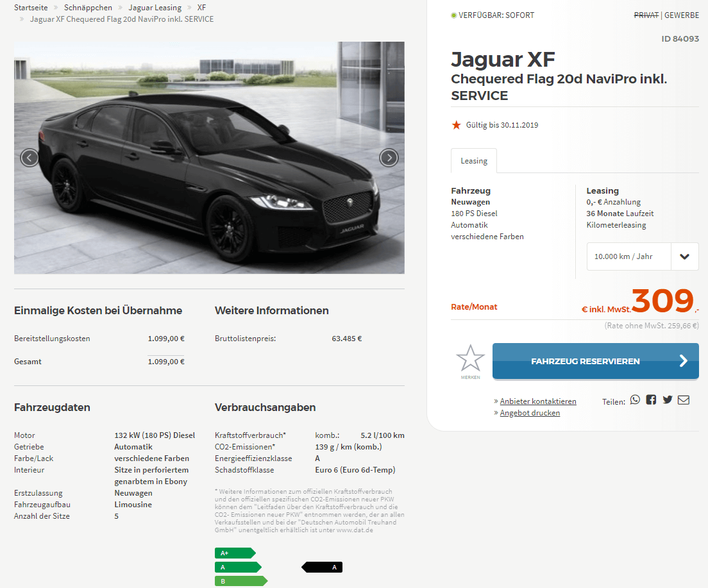Screen dimensions: 708x588
Task: Click the black Jaguar XF main photo
Action: coord(209,158)
